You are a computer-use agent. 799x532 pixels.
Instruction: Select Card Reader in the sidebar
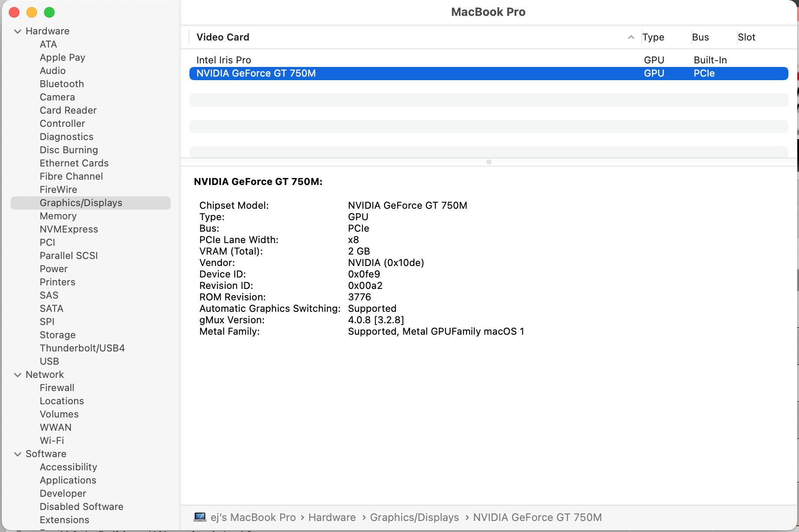click(x=68, y=111)
